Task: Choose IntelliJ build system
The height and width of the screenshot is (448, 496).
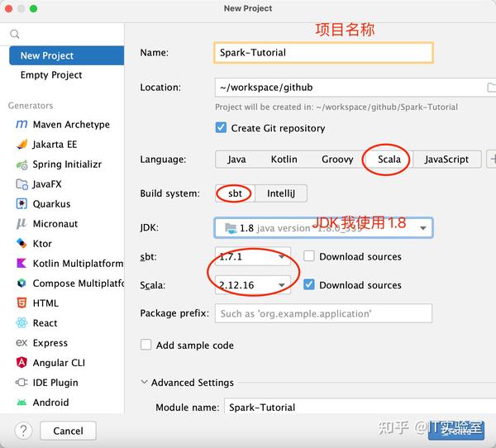Action: coord(281,193)
